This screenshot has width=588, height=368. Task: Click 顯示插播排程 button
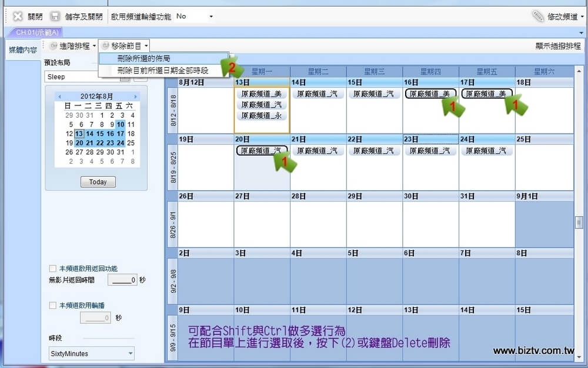[x=557, y=46]
